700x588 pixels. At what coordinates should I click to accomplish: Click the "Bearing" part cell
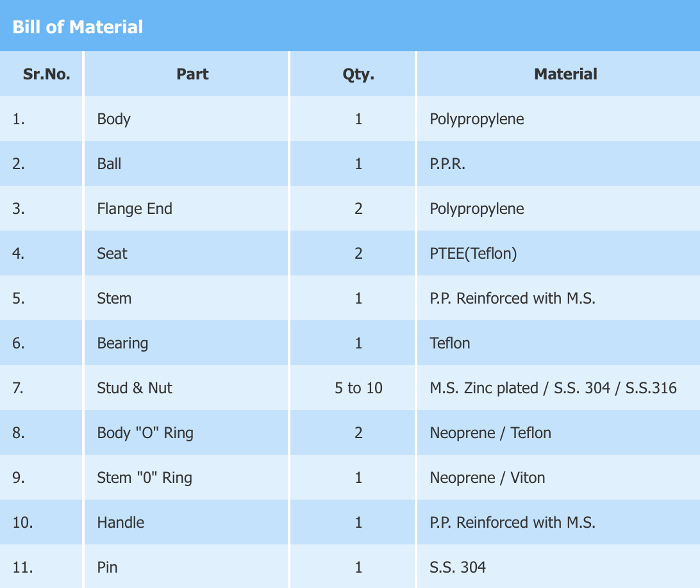[122, 343]
